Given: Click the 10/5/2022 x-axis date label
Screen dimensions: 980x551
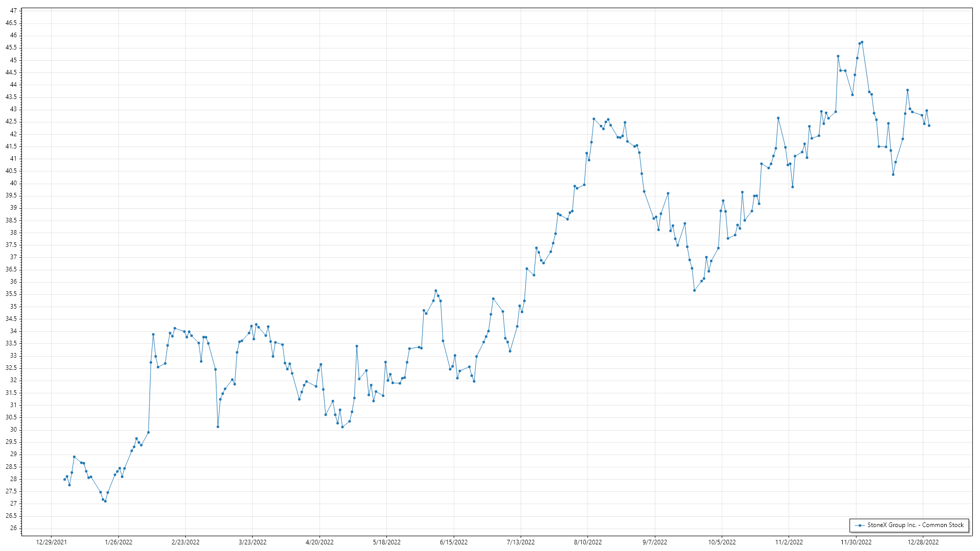Looking at the screenshot, I should click(722, 542).
